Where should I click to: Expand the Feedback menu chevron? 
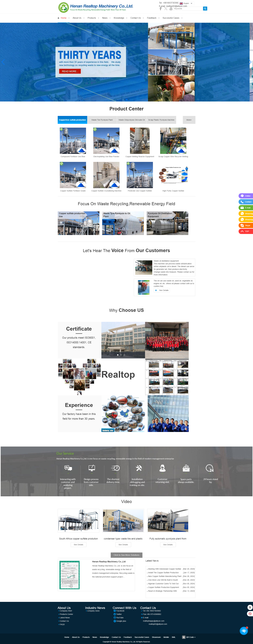pos(159,18)
